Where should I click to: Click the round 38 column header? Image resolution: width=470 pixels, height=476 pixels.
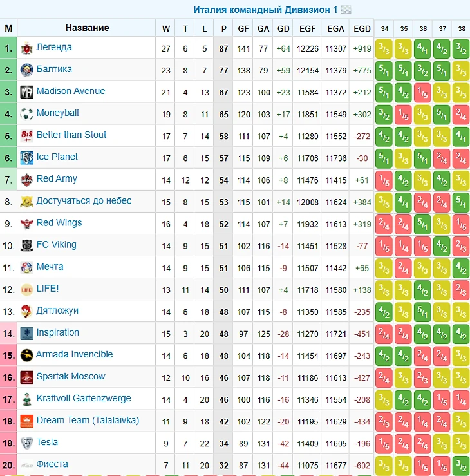pos(461,28)
